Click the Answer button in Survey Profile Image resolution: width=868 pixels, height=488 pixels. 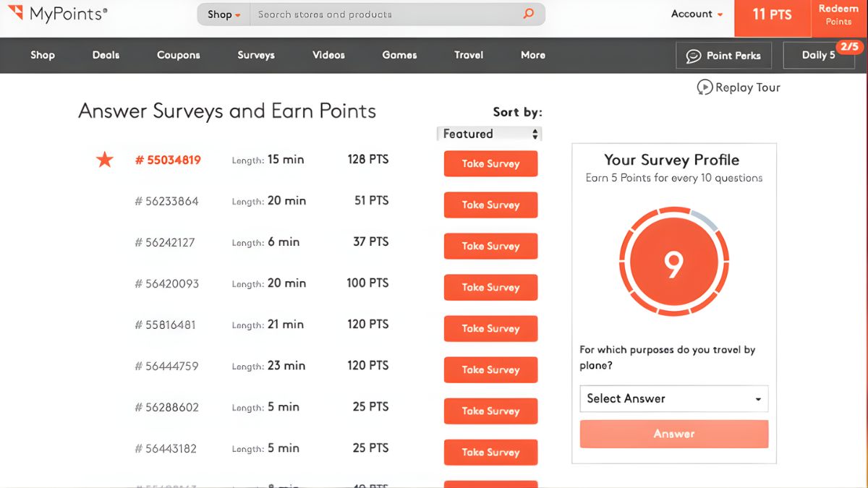673,434
